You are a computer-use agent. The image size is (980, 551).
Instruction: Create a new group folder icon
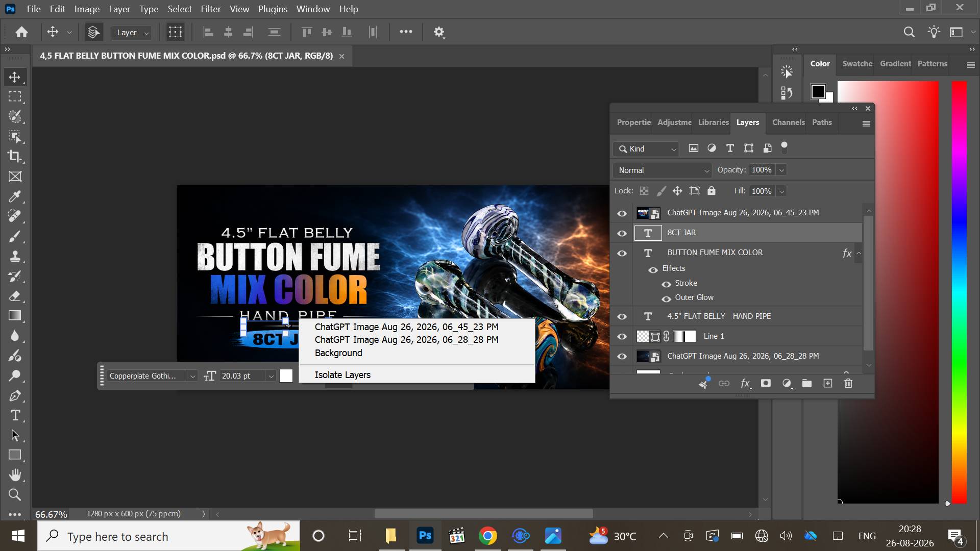807,383
